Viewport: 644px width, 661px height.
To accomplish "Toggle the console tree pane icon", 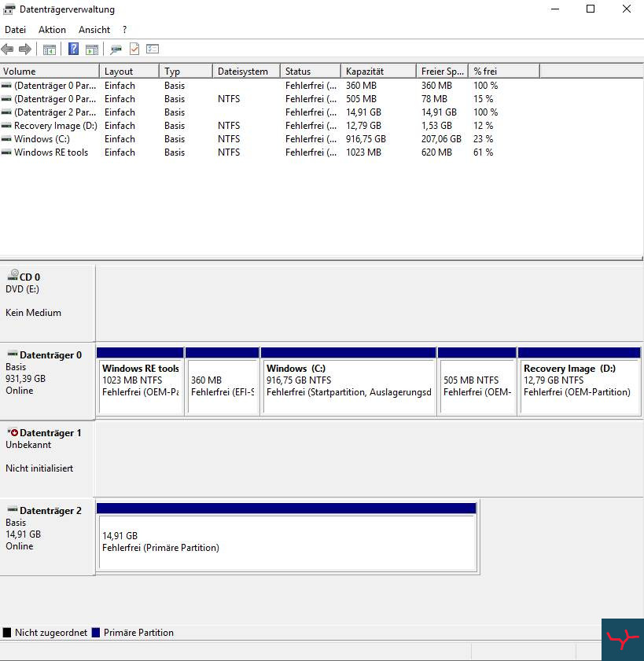I will [x=50, y=49].
